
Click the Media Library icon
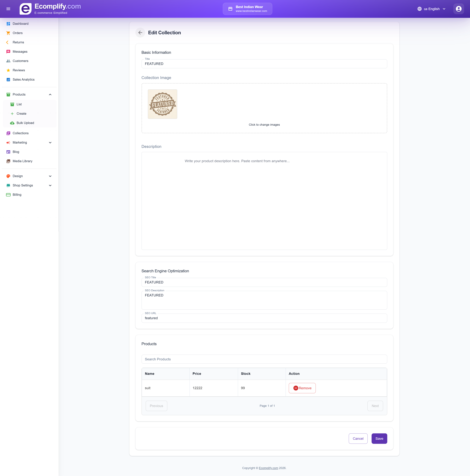tap(8, 161)
